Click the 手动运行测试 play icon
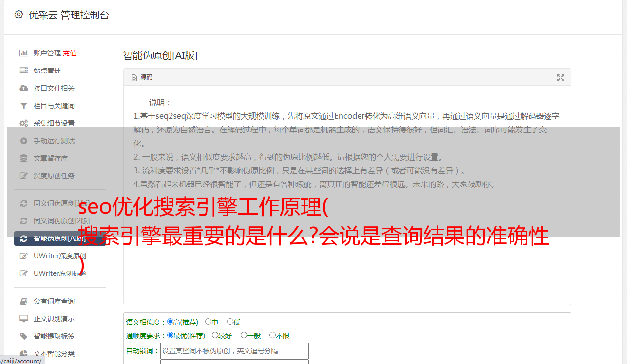 pyautogui.click(x=23, y=141)
